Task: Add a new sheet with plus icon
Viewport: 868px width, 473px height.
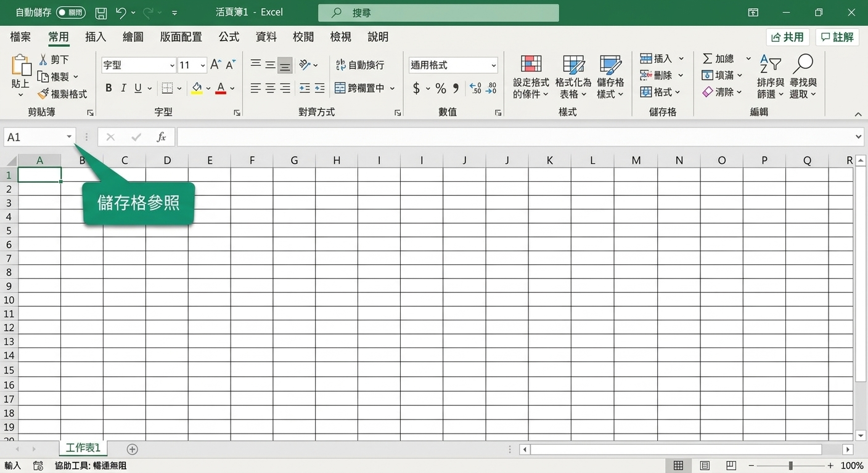Action: pyautogui.click(x=132, y=449)
